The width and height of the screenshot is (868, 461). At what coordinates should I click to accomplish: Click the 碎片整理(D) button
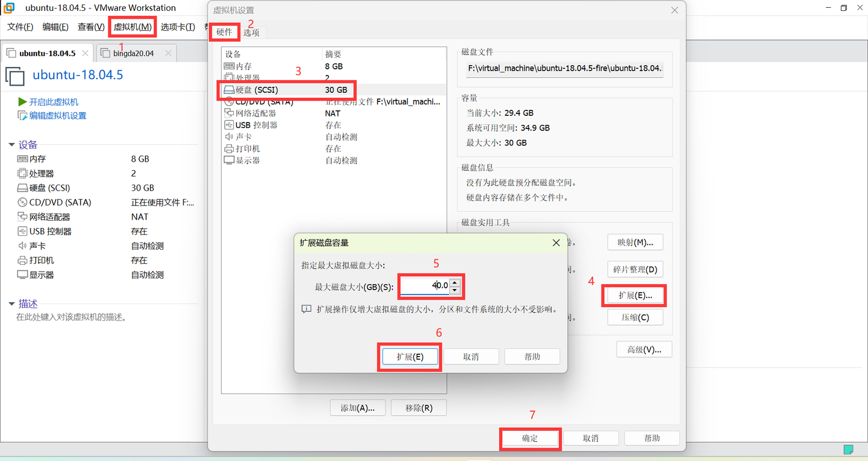coord(635,269)
